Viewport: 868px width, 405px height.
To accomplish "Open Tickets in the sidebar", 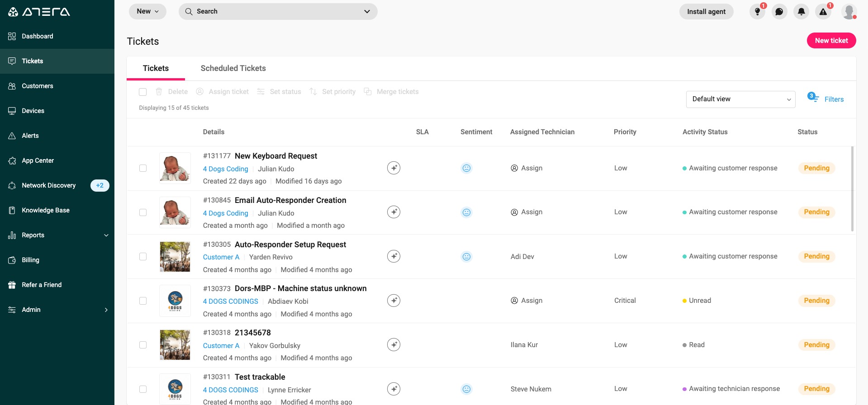I will (57, 61).
